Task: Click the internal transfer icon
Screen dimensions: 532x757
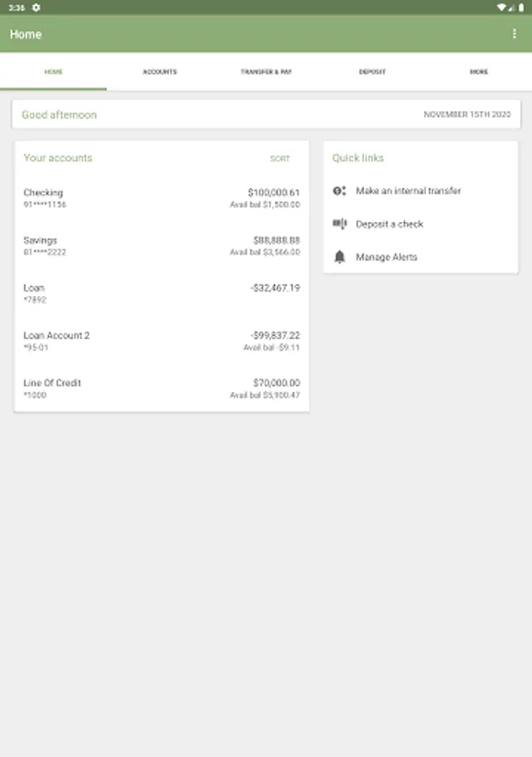Action: (x=340, y=191)
